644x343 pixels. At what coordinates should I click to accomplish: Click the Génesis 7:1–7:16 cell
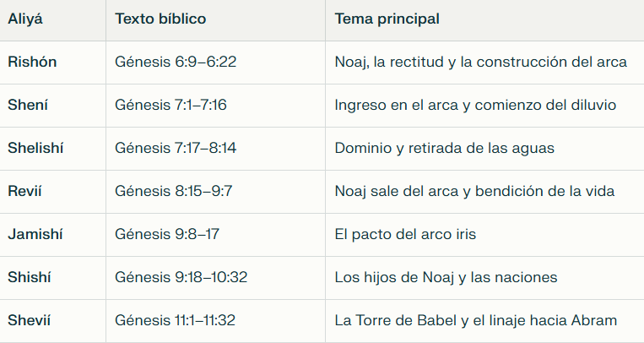(171, 105)
